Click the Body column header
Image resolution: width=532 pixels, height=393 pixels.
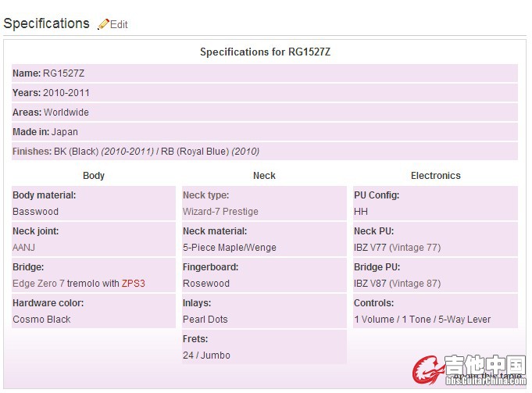tap(94, 176)
